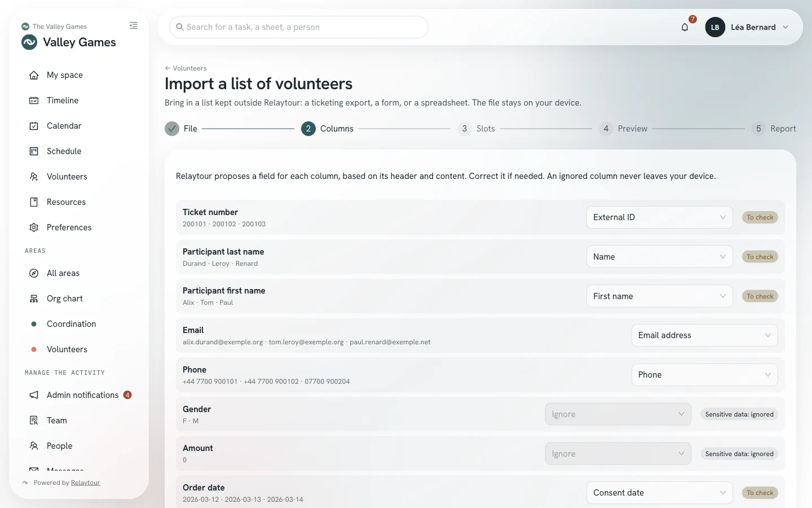Click the To check badge for Ticket number
Viewport: 812px width, 508px height.
coord(760,217)
